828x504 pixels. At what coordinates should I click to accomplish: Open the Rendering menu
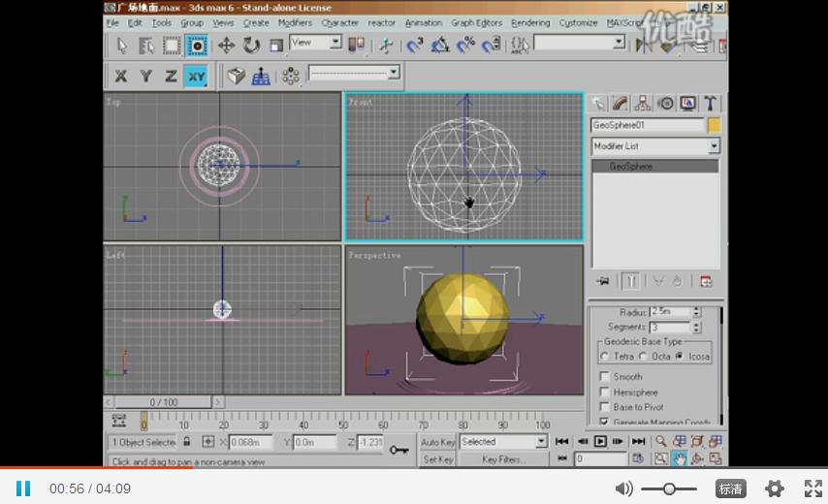click(530, 22)
